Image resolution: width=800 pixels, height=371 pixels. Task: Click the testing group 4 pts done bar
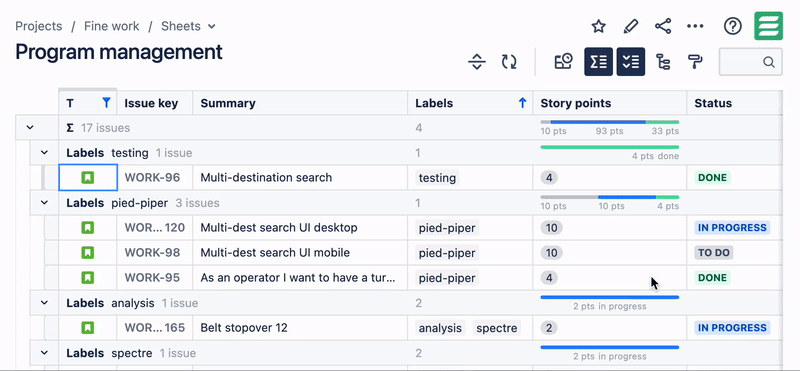coord(610,147)
